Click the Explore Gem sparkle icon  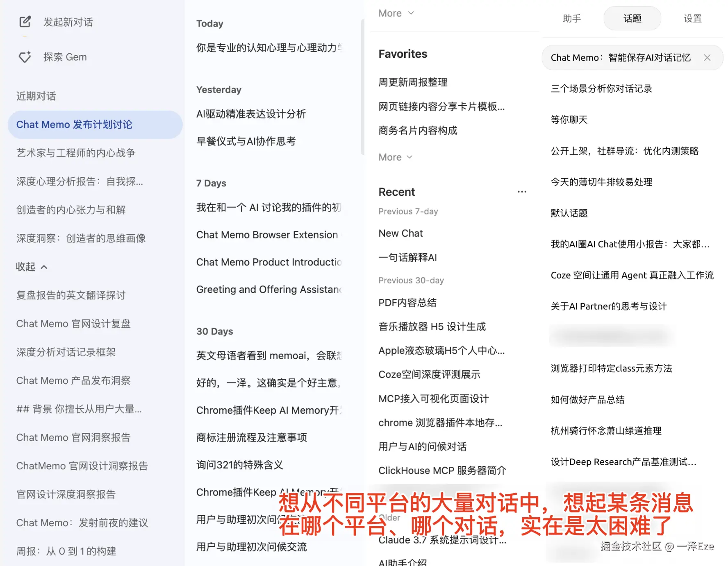pyautogui.click(x=25, y=57)
